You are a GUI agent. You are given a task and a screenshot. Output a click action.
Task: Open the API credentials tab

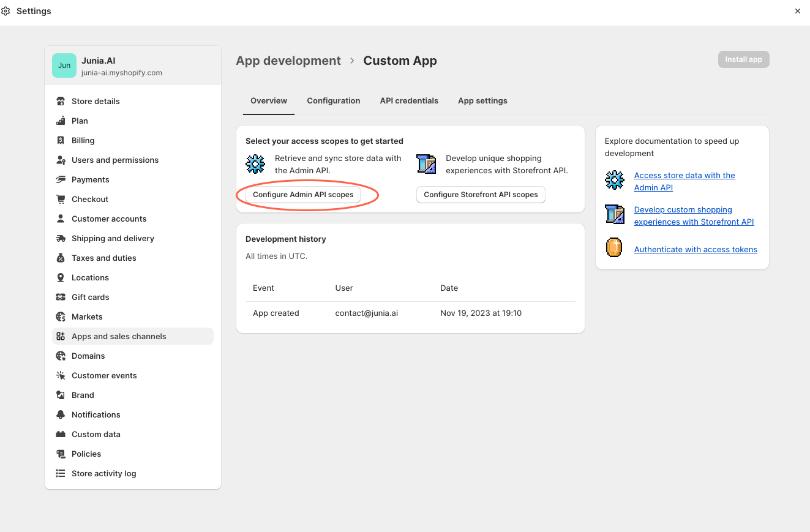coord(409,100)
